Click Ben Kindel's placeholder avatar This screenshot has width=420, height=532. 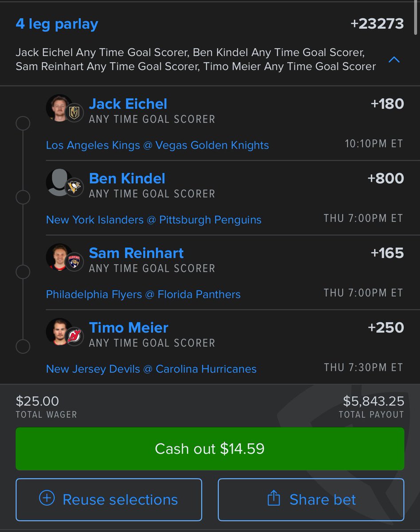(x=58, y=181)
